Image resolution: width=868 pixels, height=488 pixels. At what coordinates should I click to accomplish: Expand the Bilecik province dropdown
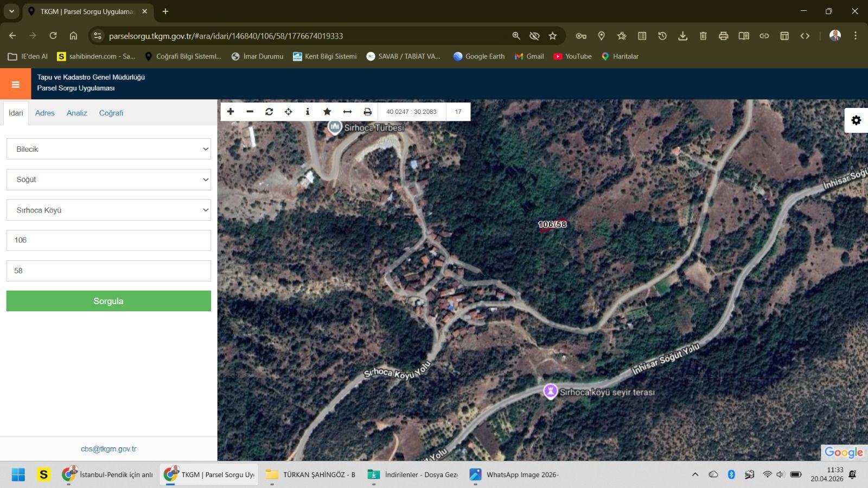tap(108, 149)
